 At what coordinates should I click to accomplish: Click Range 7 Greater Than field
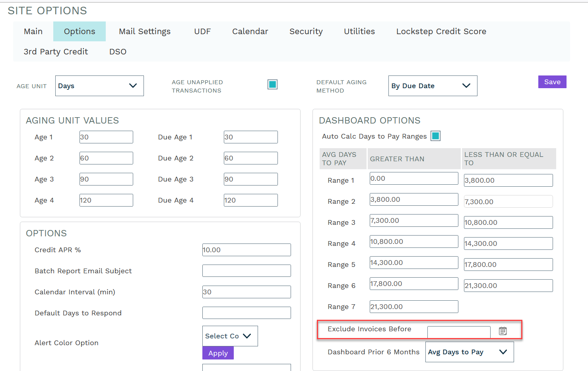(413, 307)
